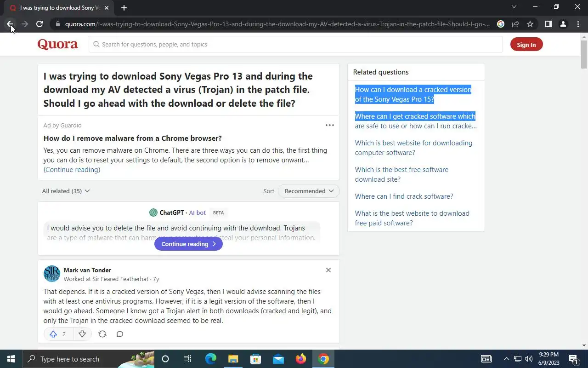Close the Quora browser tab
This screenshot has height=368, width=588.
107,8
